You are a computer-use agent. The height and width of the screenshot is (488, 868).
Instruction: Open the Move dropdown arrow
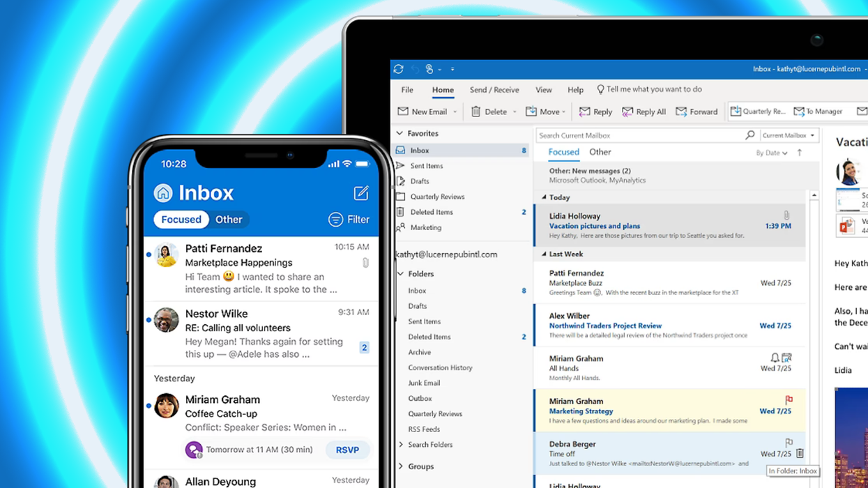(565, 111)
